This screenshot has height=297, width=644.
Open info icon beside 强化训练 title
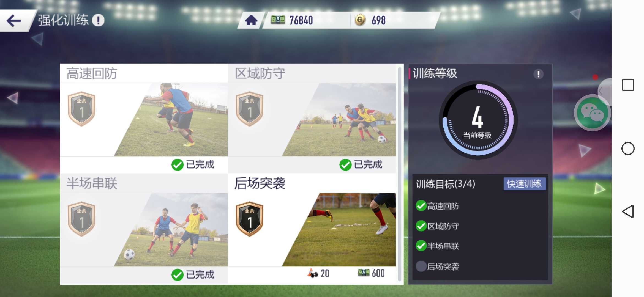pyautogui.click(x=98, y=20)
